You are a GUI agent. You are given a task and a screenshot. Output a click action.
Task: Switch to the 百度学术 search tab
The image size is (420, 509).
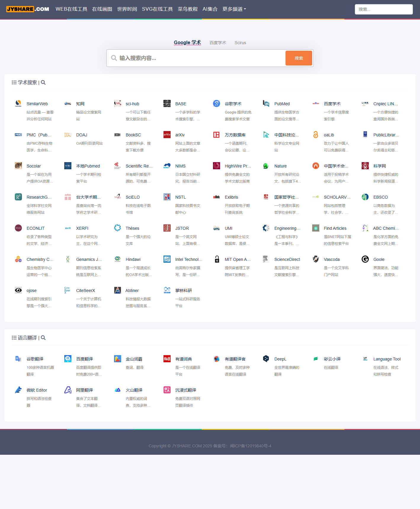[218, 43]
